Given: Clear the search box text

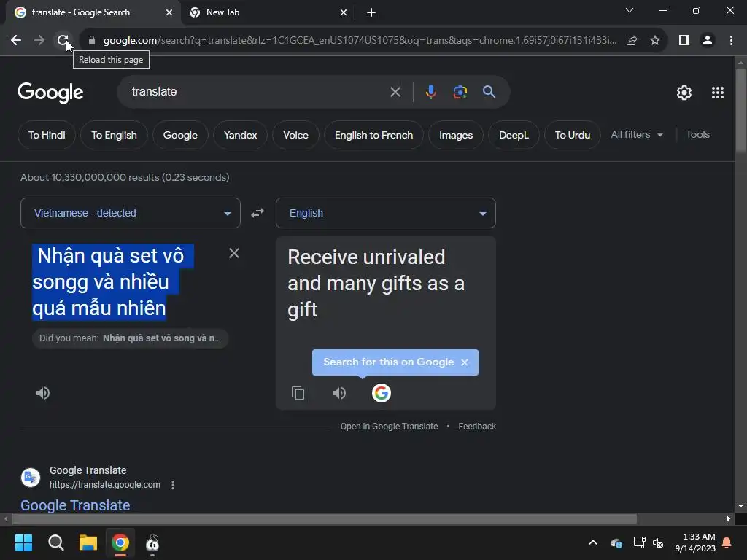Looking at the screenshot, I should point(395,92).
